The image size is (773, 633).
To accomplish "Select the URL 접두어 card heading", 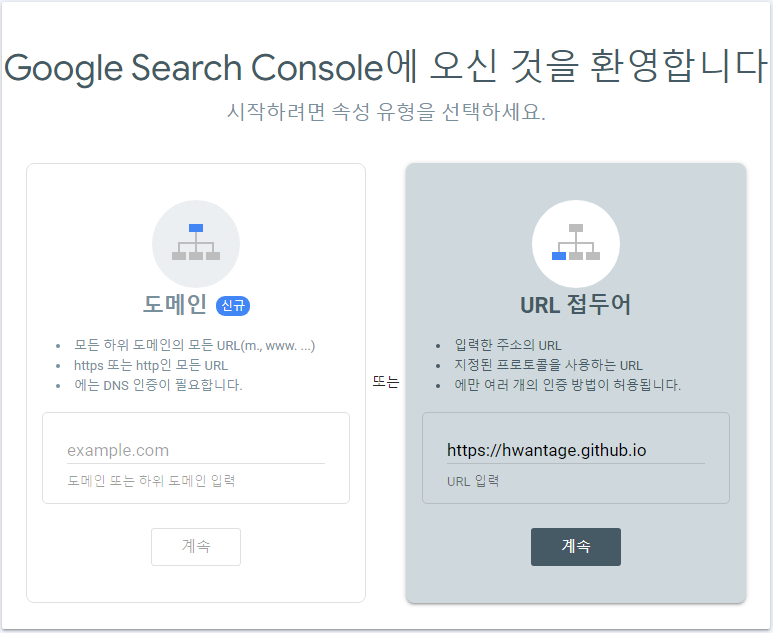I will [576, 304].
